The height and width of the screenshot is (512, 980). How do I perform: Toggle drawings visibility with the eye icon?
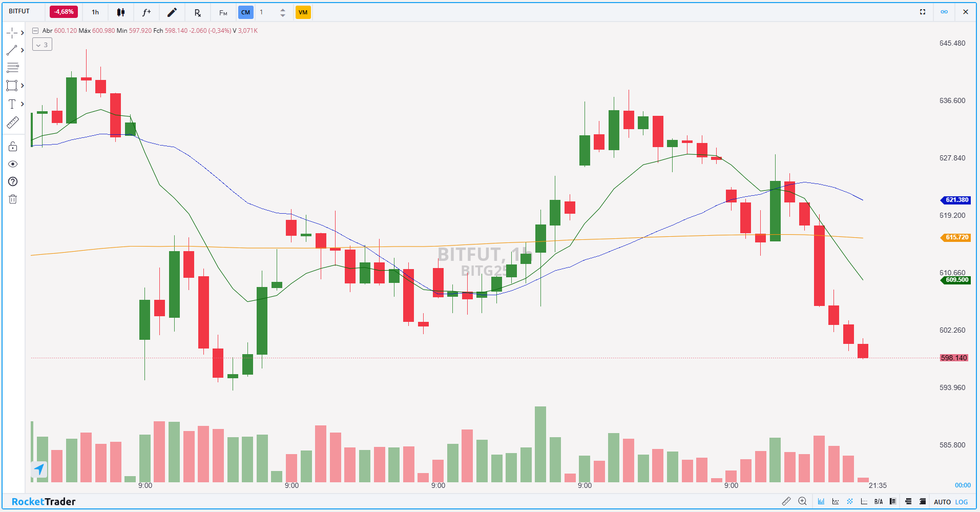click(13, 164)
